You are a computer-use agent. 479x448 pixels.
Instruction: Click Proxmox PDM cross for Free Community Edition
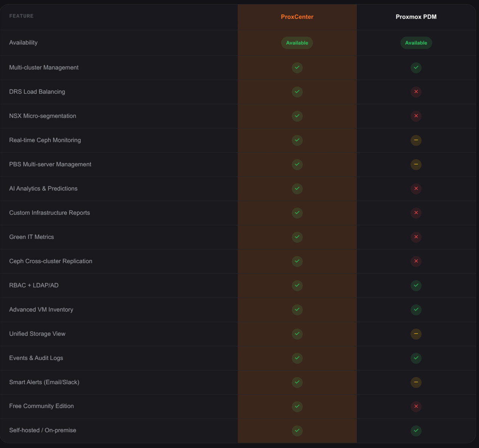[416, 406]
